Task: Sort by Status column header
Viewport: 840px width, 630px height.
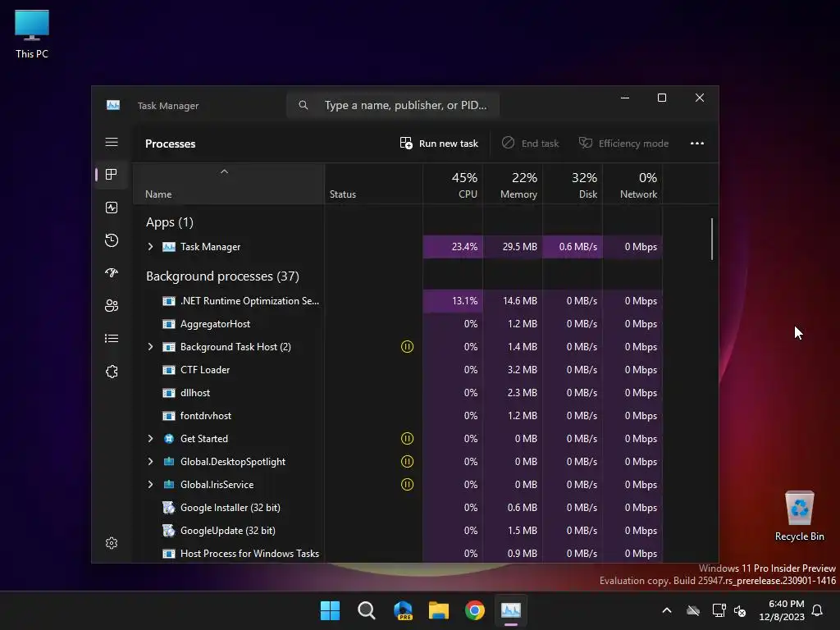Action: pyautogui.click(x=373, y=184)
